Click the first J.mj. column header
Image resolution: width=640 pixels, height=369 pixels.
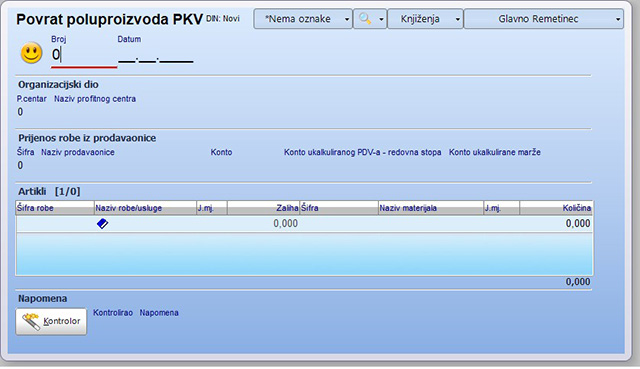[211, 208]
